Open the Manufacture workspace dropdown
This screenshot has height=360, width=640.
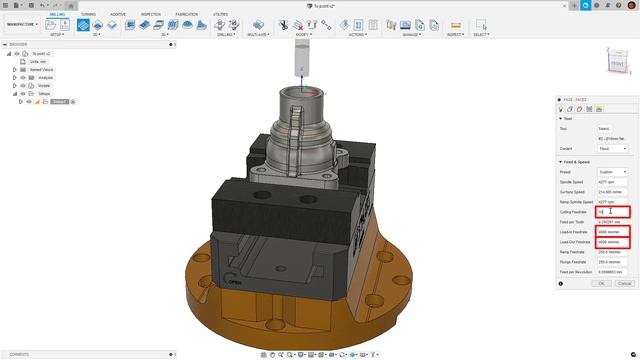[22, 24]
